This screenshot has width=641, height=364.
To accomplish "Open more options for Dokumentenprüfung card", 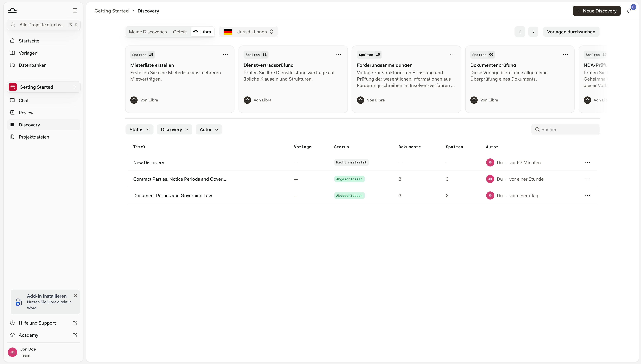I will tap(565, 54).
